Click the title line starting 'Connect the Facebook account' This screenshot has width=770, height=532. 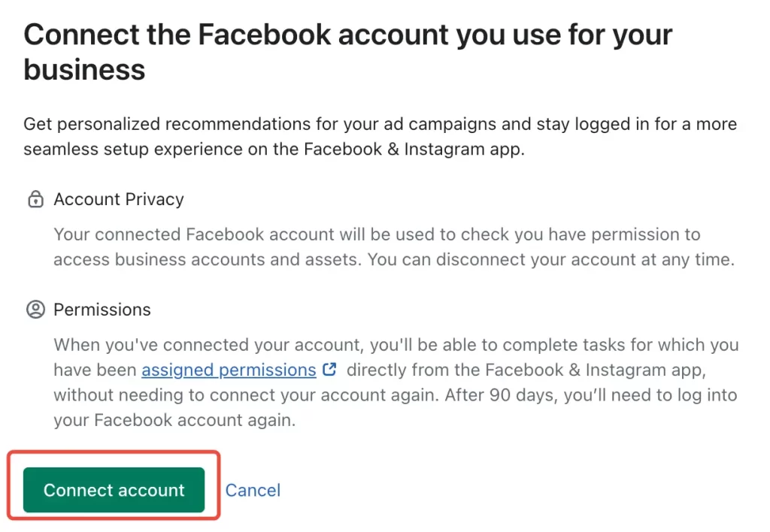click(348, 35)
